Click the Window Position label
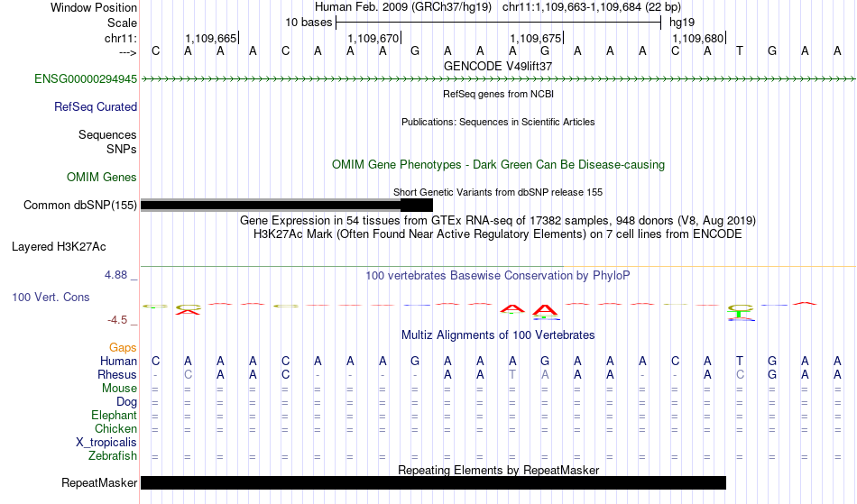 [94, 7]
